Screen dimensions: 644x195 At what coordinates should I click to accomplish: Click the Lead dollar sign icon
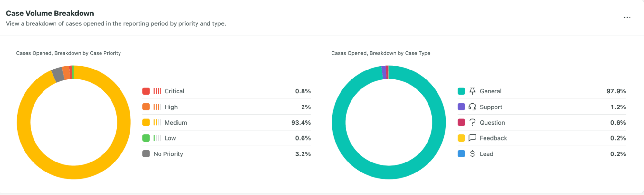[x=472, y=154]
